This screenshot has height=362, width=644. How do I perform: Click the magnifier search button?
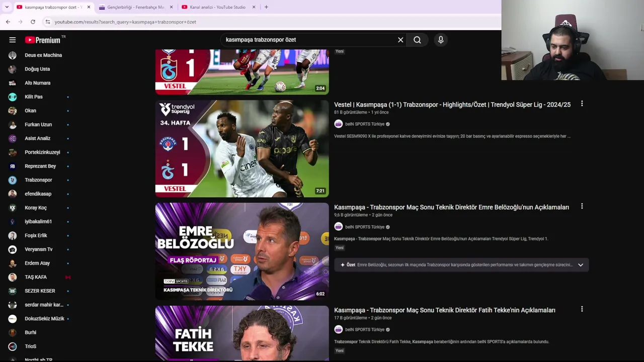[417, 40]
